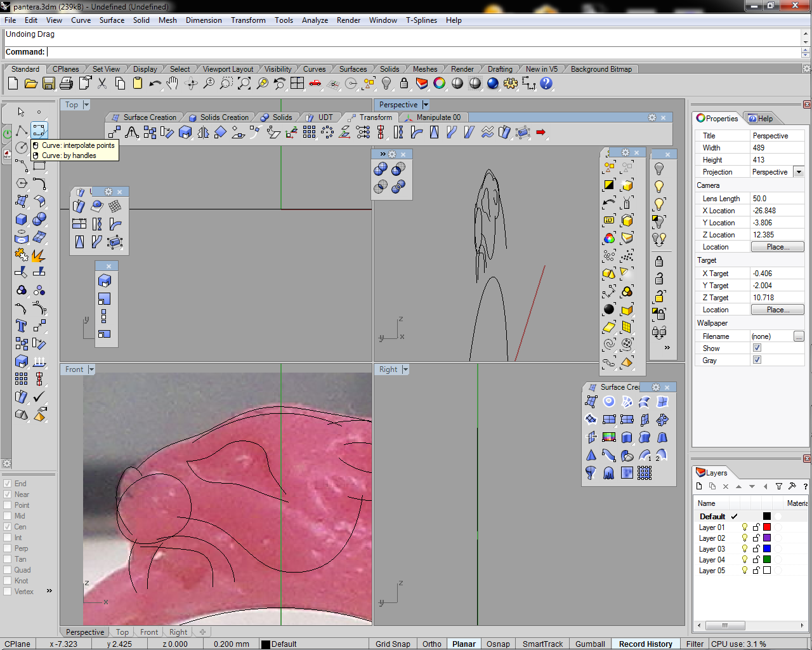Hide Layer 03 using its lightbulb
Viewport: 812px width, 650px height.
tap(745, 549)
